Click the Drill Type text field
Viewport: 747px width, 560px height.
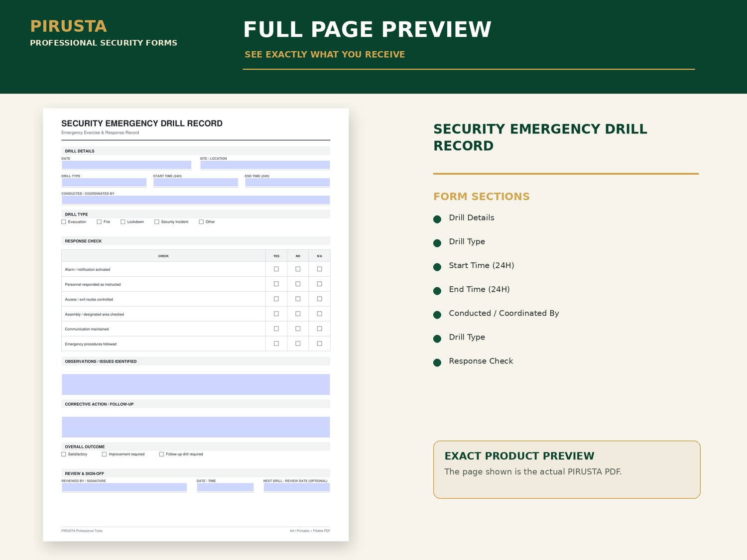tap(104, 182)
